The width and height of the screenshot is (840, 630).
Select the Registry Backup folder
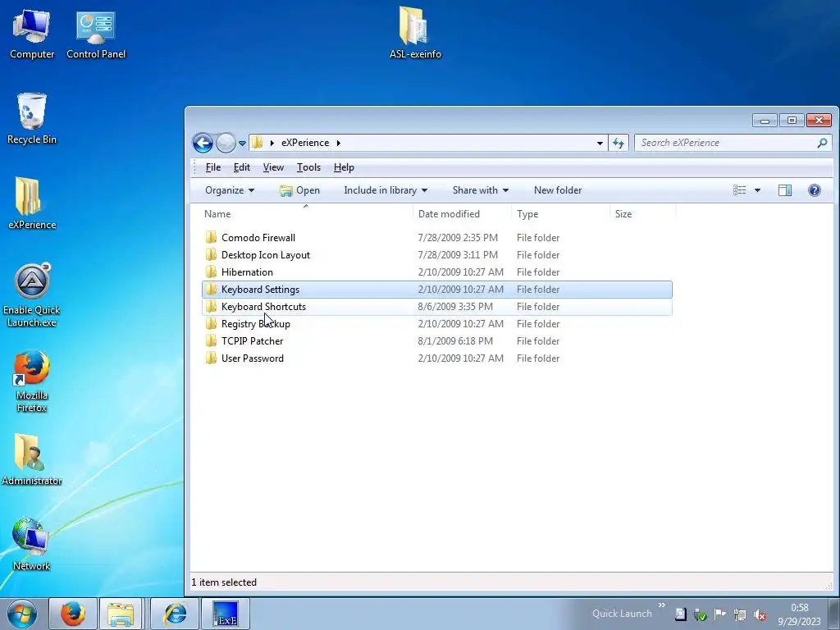[x=437, y=323]
